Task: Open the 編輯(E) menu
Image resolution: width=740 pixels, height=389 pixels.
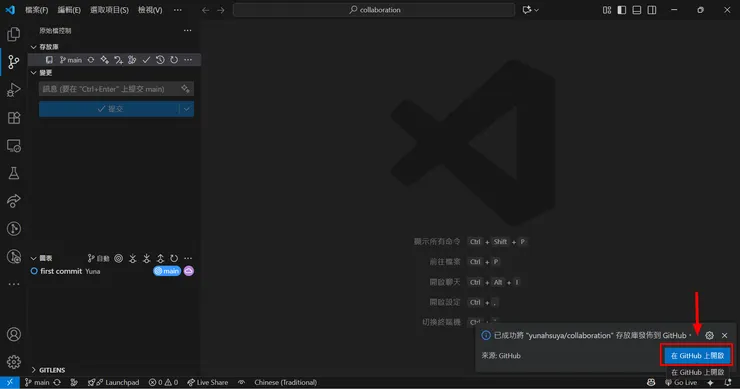Action: [69, 10]
